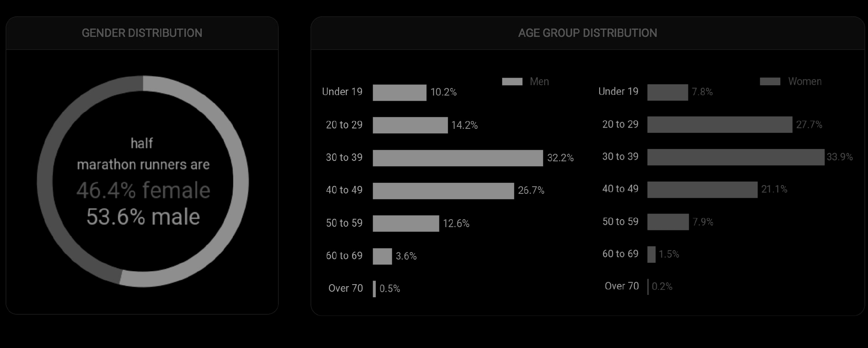Click the Women legend color swatch
This screenshot has width=868, height=348.
point(770,82)
